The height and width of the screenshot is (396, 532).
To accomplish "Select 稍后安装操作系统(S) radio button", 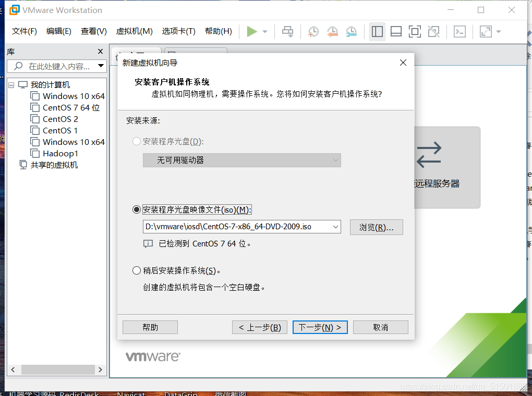I will pos(137,270).
